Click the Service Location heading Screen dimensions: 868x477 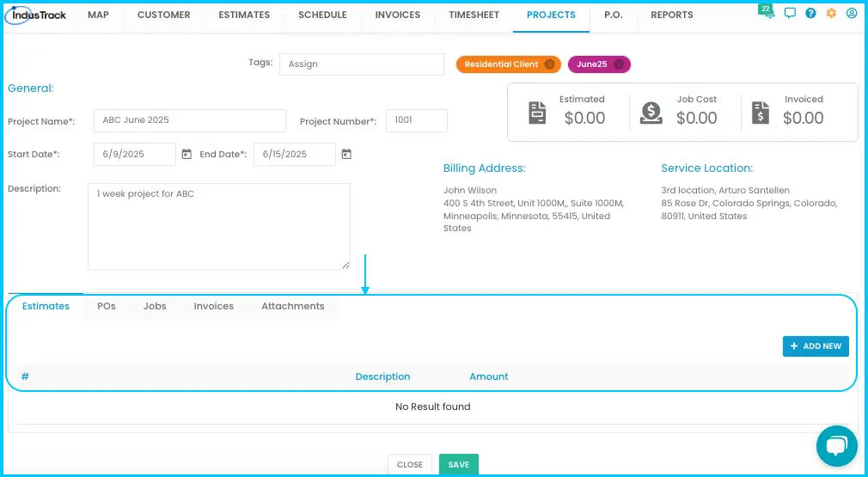tap(707, 168)
